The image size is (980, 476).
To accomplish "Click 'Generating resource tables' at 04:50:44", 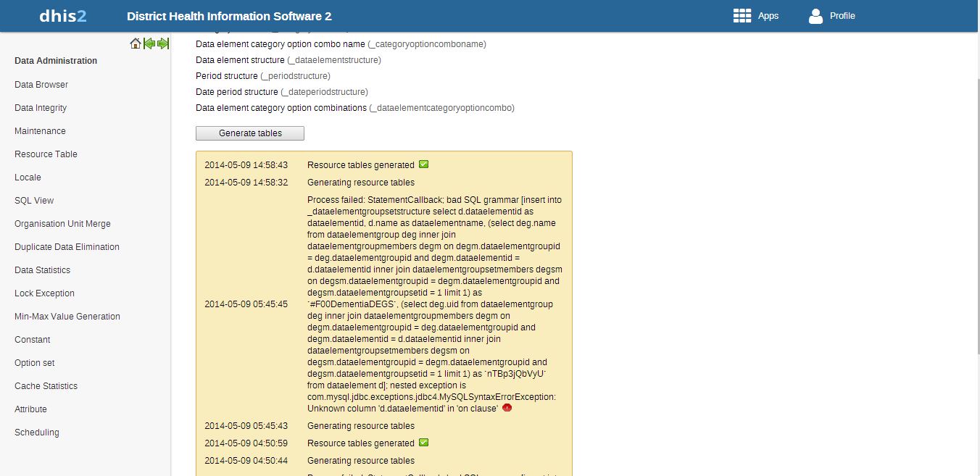I will [361, 461].
